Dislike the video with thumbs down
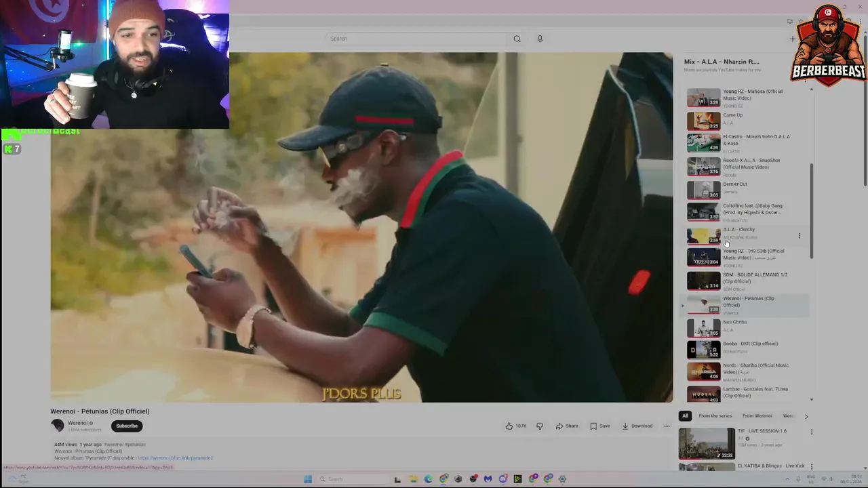Screen dimensions: 868x488 pyautogui.click(x=540, y=426)
